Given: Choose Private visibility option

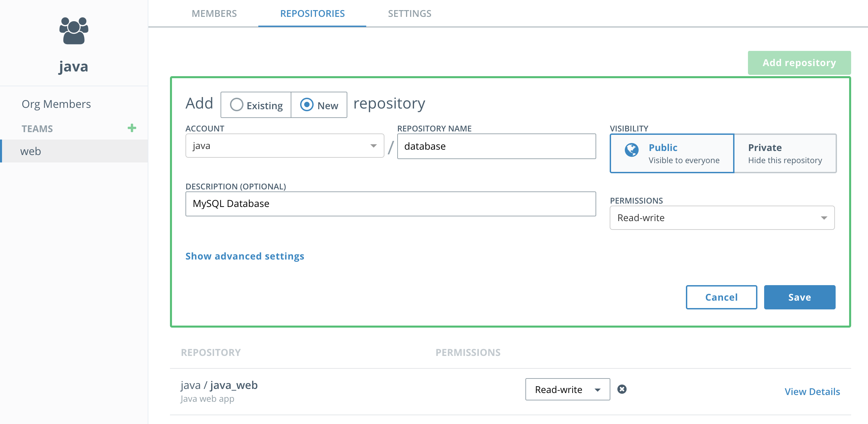Looking at the screenshot, I should [785, 153].
